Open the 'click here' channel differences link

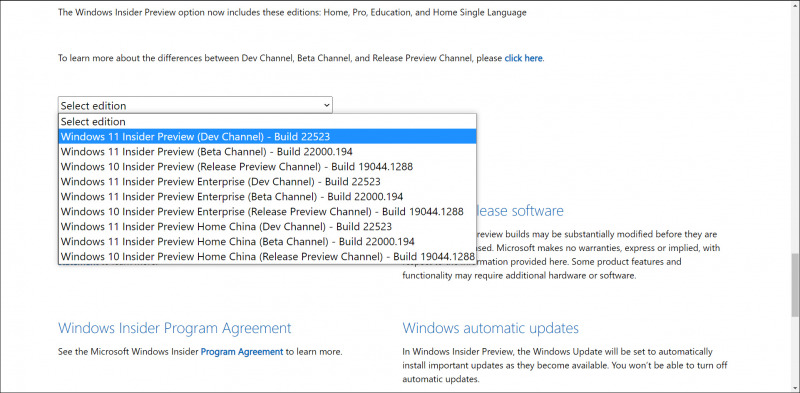[x=523, y=58]
